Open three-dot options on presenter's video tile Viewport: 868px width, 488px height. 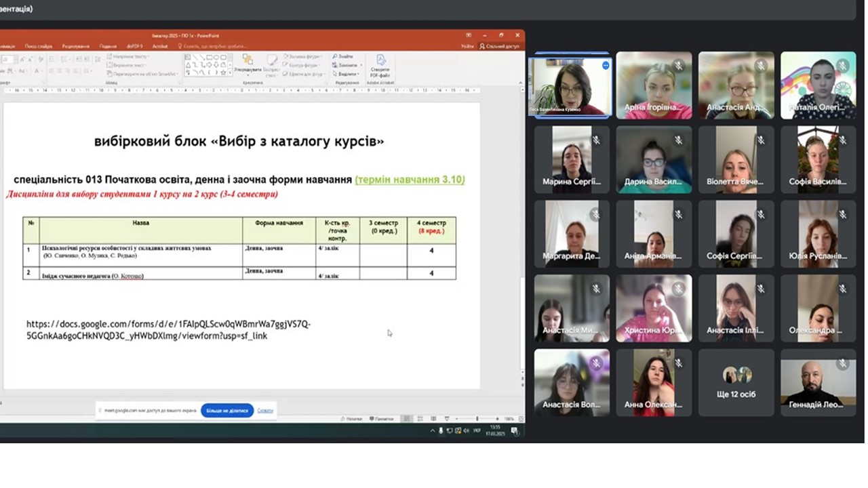[x=606, y=66]
